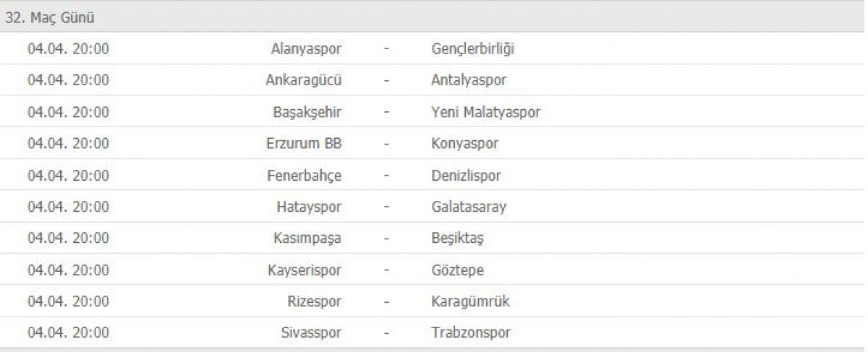Screen dimensions: 868x352
Task: Select Antalyaspor away team
Action: coord(469,80)
